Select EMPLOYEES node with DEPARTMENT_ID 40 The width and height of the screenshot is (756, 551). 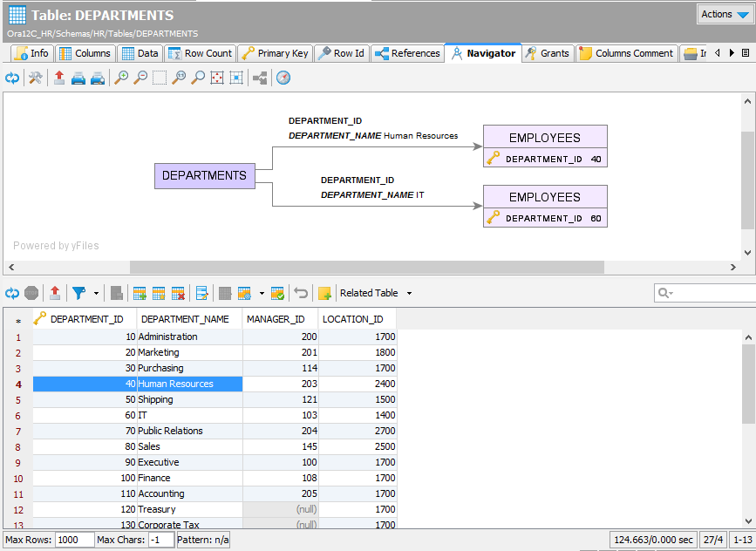(545, 146)
